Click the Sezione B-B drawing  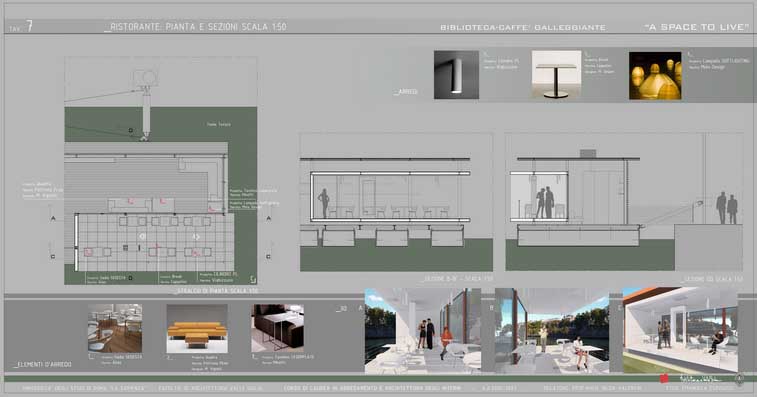396,202
